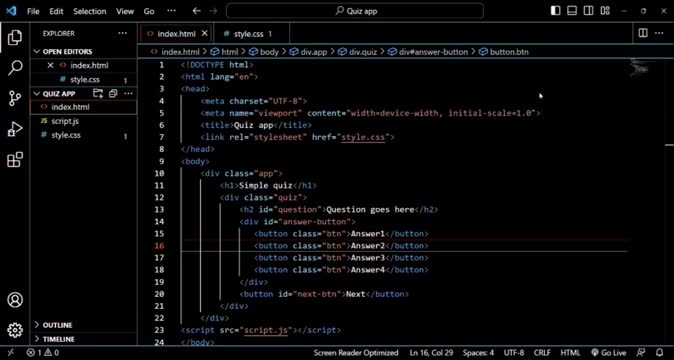
Task: Open the Search view in activity bar
Action: (x=15, y=67)
